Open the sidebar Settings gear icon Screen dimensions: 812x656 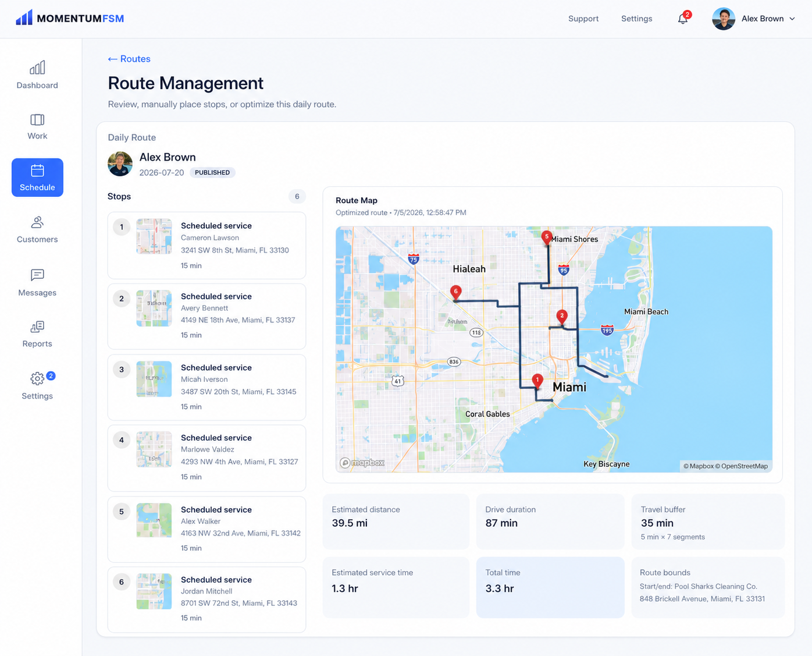pyautogui.click(x=37, y=379)
